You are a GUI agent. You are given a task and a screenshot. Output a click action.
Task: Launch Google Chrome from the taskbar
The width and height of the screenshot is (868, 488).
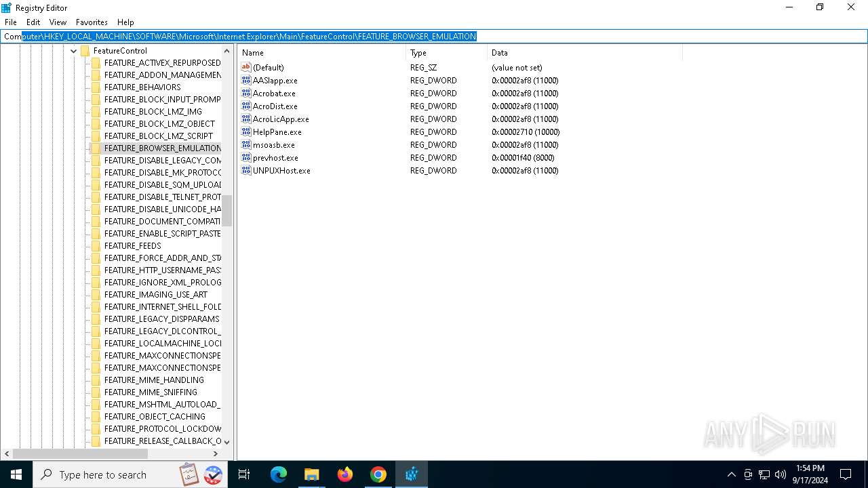point(378,474)
